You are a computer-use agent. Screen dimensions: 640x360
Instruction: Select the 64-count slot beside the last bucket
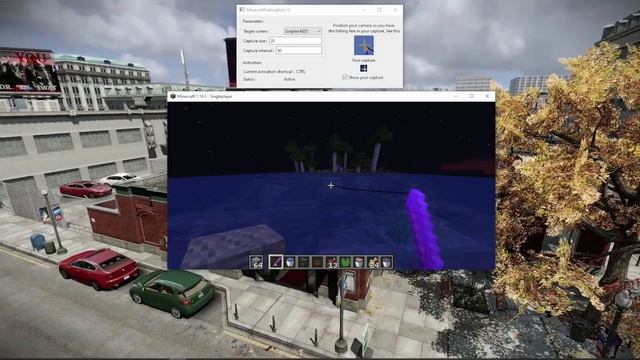point(373,262)
